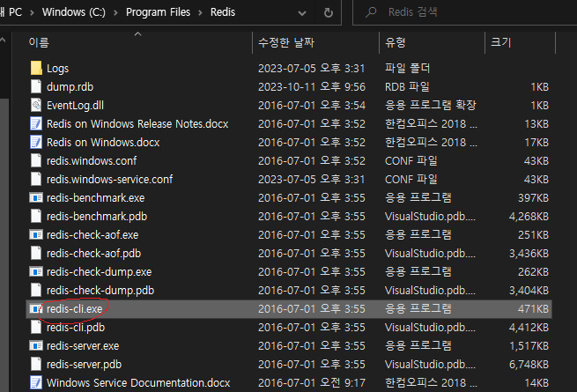Image resolution: width=577 pixels, height=392 pixels.
Task: Click the Redis breadcrumb segment
Action: (x=223, y=12)
